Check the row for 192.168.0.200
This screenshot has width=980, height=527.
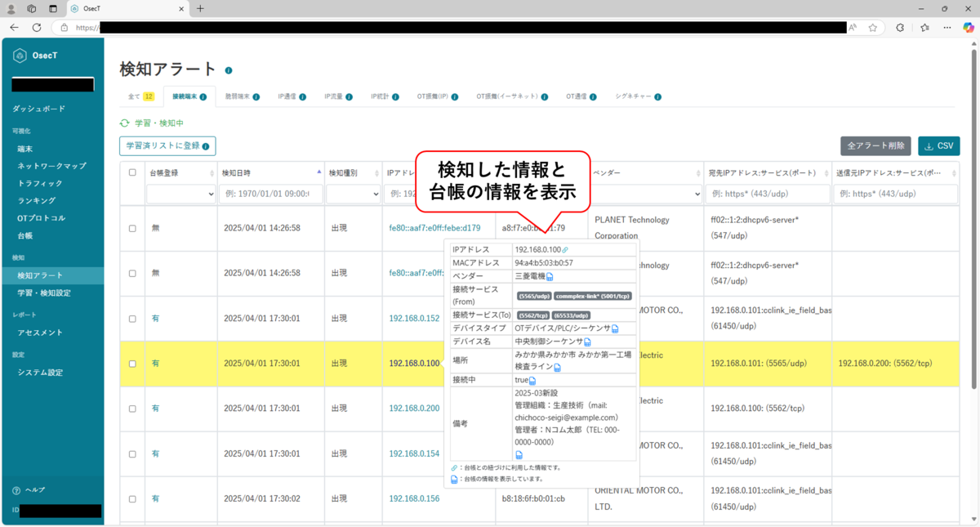click(132, 409)
